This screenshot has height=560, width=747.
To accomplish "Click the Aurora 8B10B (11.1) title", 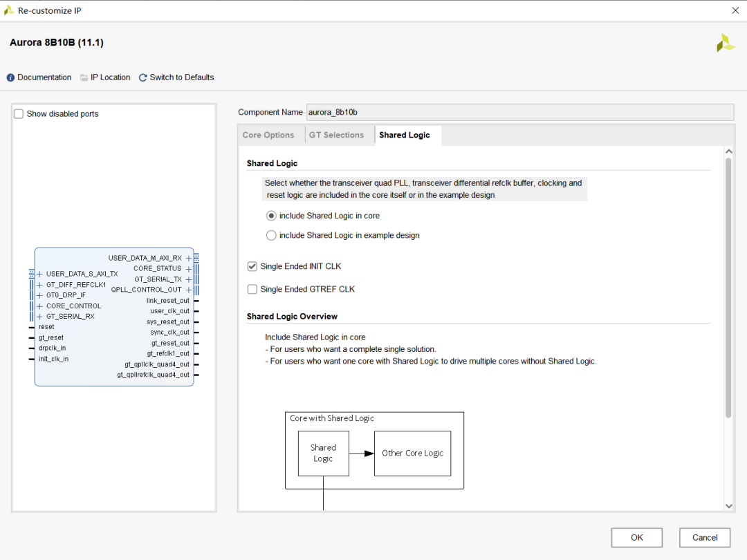I will 57,42.
